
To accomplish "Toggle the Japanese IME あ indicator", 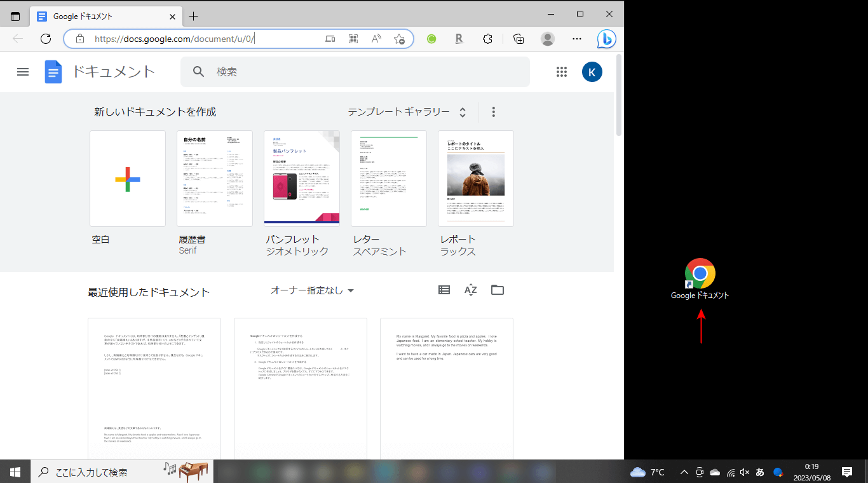I will pos(760,472).
